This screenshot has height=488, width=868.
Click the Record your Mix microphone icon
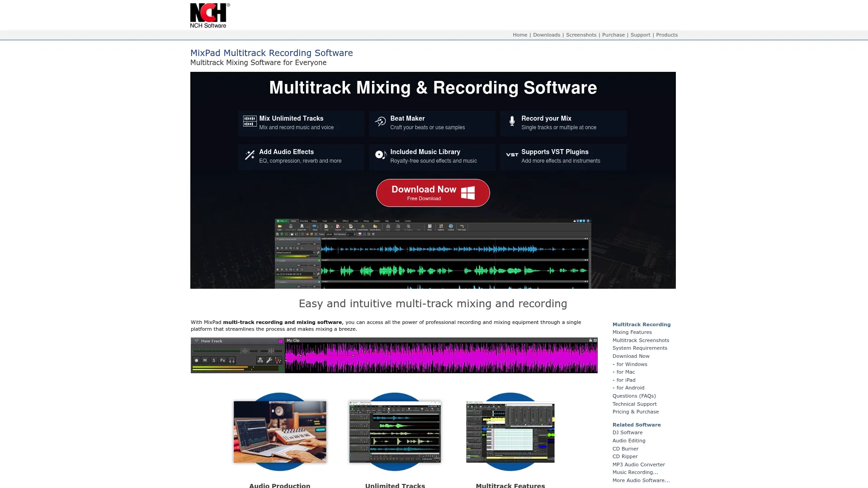[x=512, y=121]
